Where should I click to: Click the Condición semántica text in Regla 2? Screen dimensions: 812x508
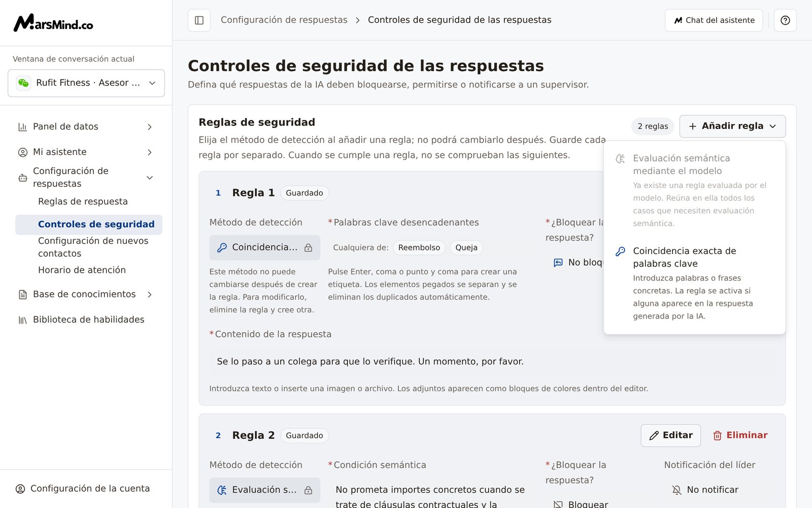point(430,497)
